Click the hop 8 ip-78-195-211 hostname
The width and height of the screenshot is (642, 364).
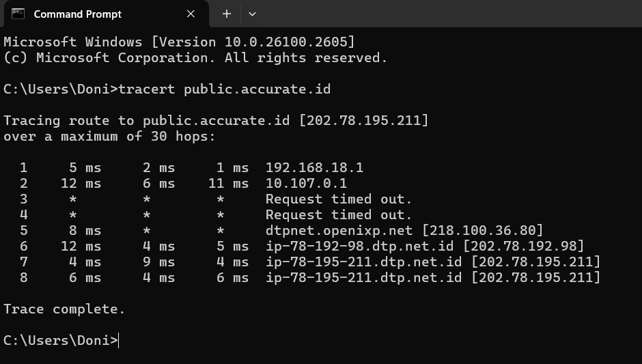point(363,277)
